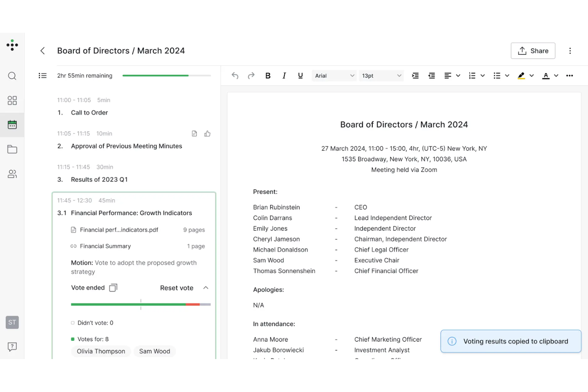Toggle the Didn't vote filter

pos(72,322)
